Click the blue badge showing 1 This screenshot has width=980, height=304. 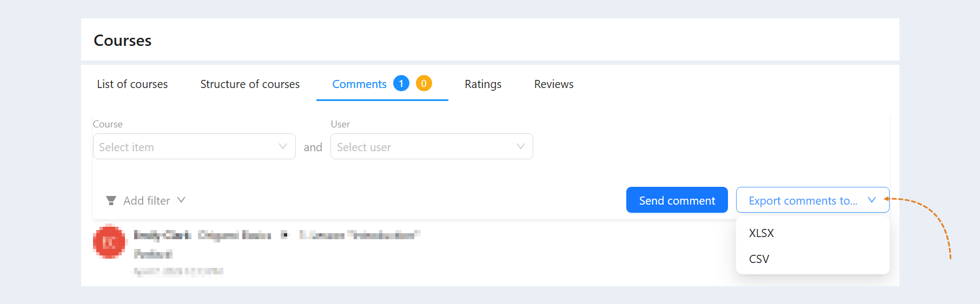[x=401, y=83]
